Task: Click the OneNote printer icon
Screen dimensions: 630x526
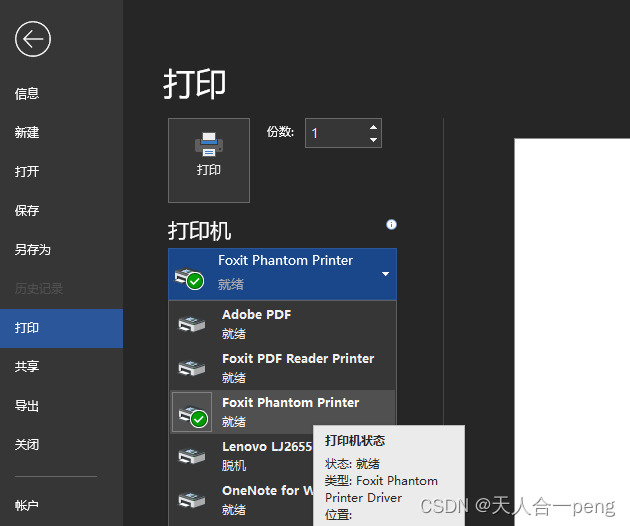Action: click(192, 500)
